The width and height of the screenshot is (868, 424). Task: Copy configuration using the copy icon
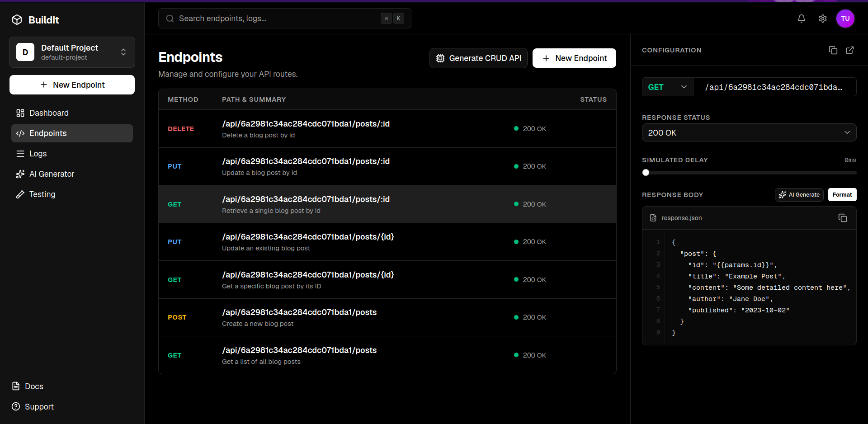pos(833,50)
